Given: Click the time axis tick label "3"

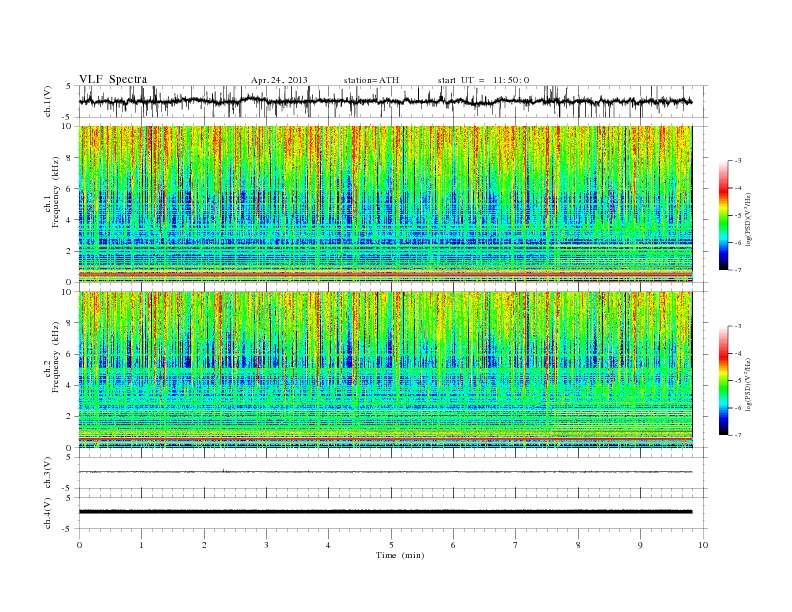Looking at the screenshot, I should pos(266,545).
